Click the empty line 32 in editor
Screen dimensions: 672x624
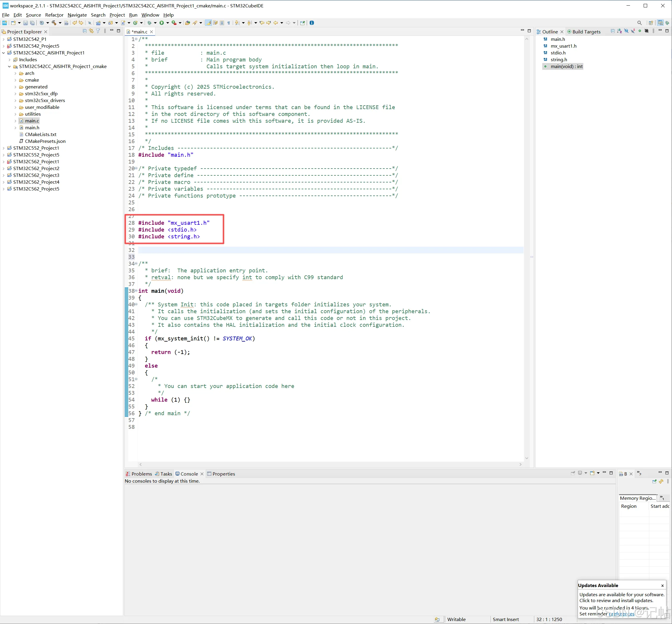[331, 250]
